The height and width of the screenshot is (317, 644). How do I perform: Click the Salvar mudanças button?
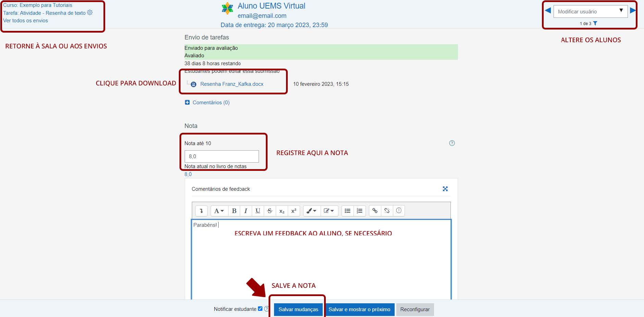[298, 309]
